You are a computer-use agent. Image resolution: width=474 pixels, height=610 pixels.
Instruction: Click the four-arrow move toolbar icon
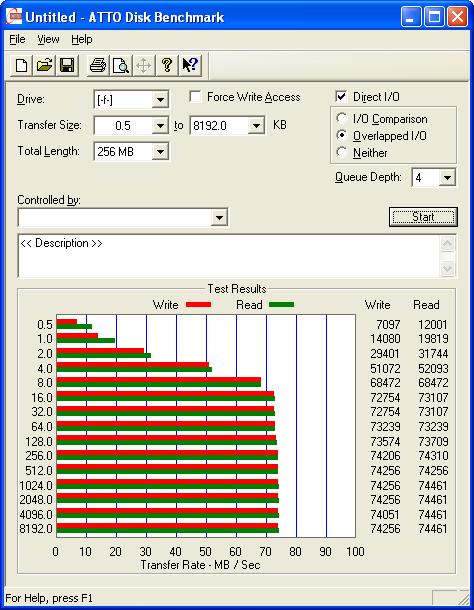[x=143, y=65]
